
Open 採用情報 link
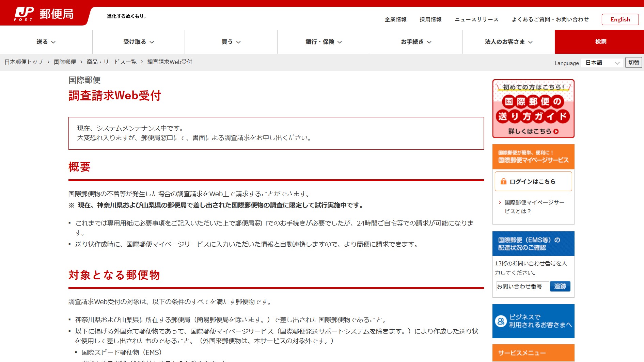[x=430, y=19]
